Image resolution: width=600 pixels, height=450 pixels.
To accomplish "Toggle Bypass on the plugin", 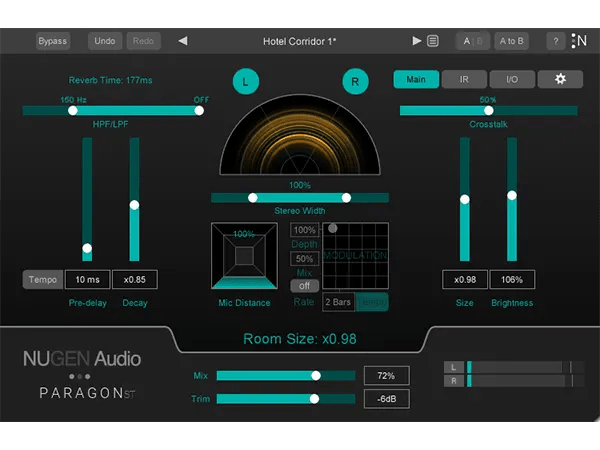I will [53, 41].
